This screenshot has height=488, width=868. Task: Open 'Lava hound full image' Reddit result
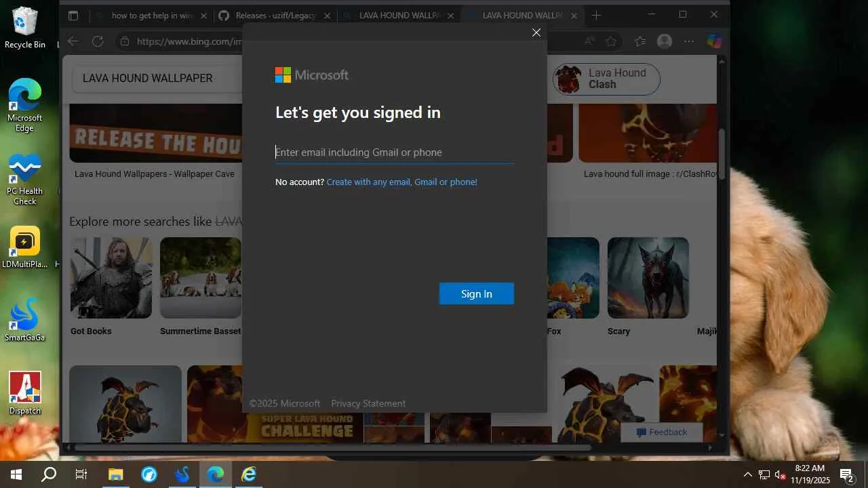tap(650, 174)
